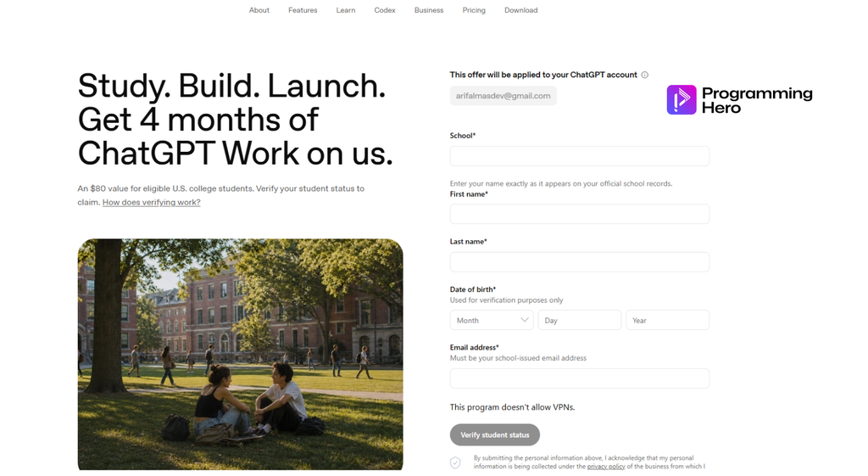Click the 'Study. Build. Launch.' headline
Viewport: 868px width, 476px height.
click(231, 86)
